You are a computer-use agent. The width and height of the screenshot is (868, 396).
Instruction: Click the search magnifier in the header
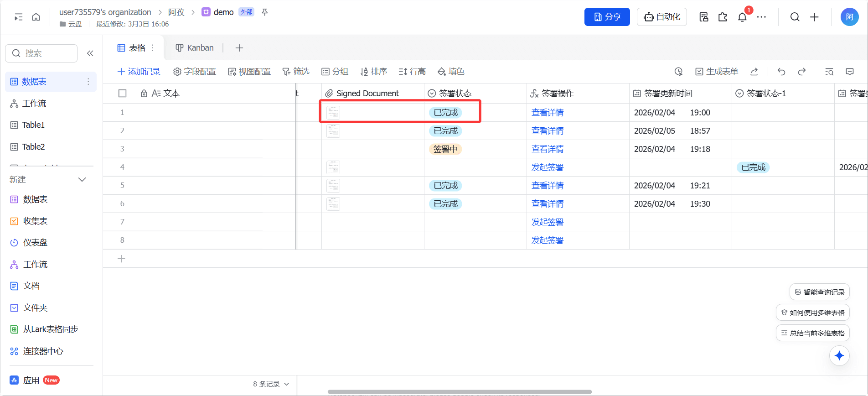coord(795,17)
